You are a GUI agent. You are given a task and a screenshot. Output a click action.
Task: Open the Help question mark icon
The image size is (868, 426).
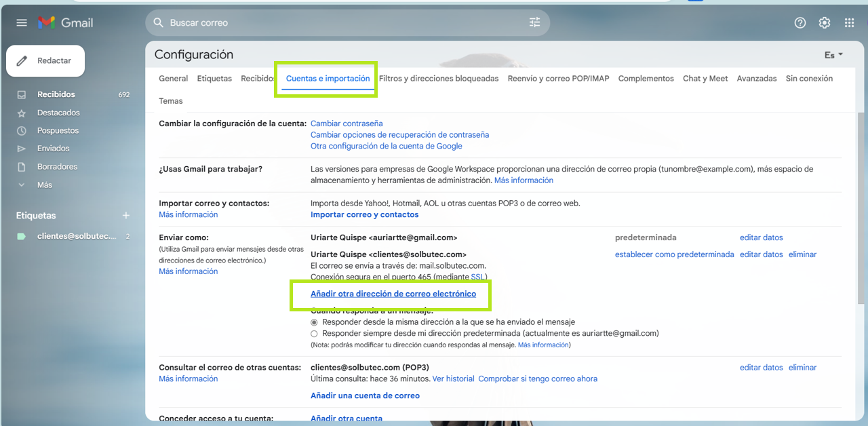coord(800,22)
